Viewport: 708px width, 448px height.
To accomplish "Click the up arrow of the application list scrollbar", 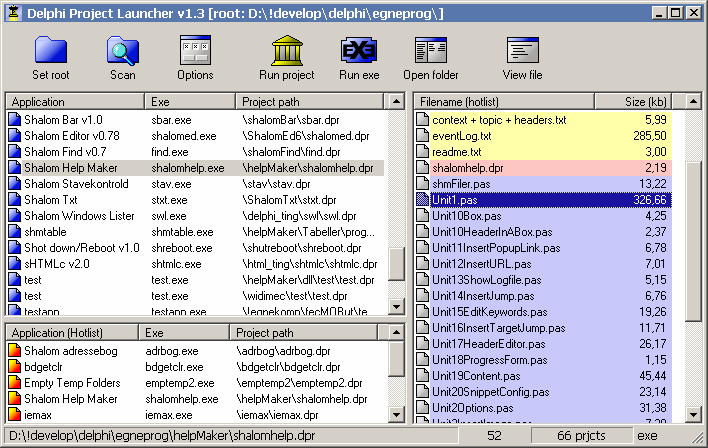I will (396, 102).
